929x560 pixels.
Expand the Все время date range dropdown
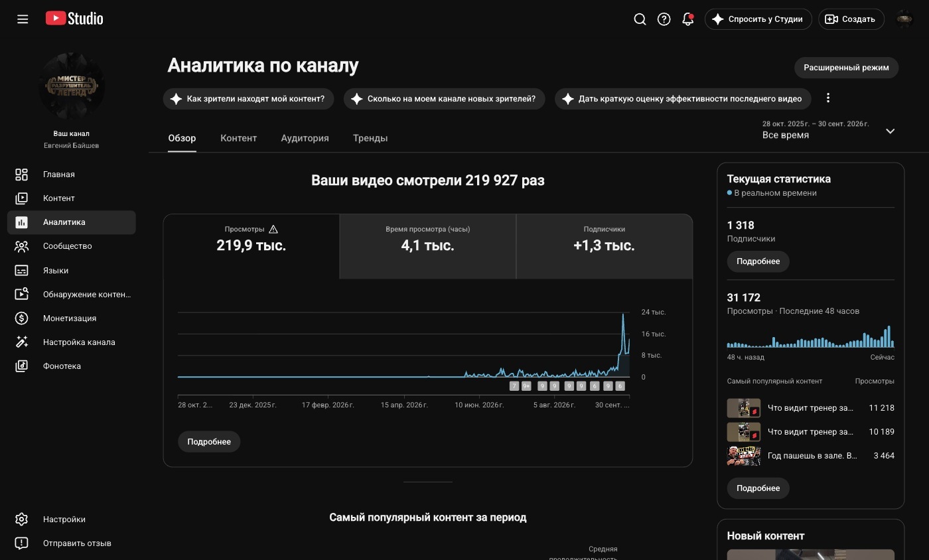(x=891, y=131)
